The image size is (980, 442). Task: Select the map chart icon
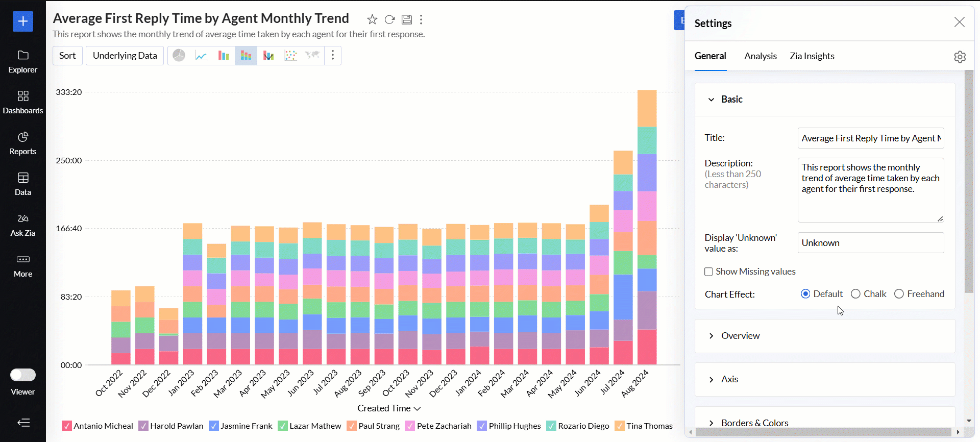pos(312,56)
